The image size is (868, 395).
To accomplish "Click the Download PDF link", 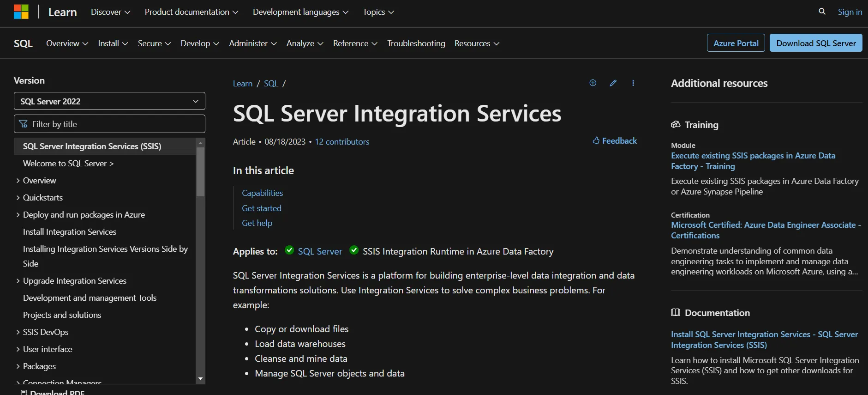I will click(x=57, y=392).
